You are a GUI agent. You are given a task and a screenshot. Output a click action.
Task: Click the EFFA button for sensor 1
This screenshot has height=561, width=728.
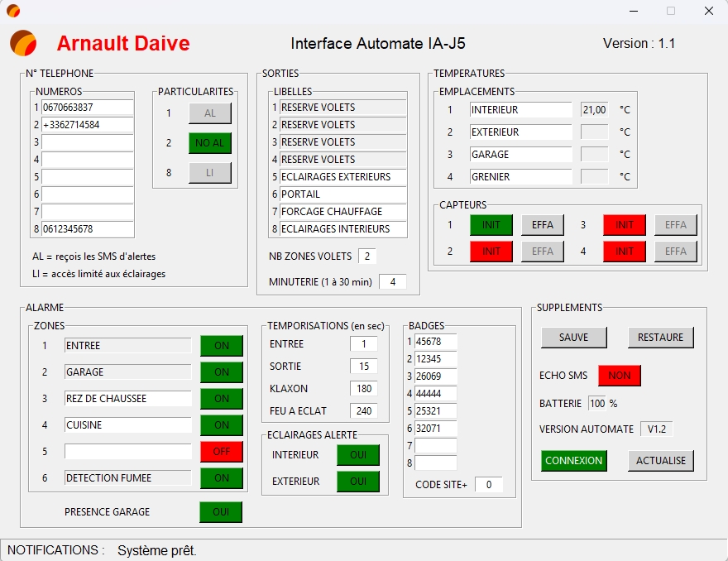(x=543, y=224)
